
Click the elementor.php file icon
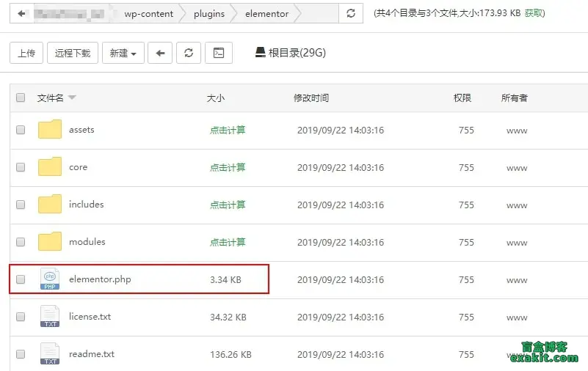tap(50, 279)
